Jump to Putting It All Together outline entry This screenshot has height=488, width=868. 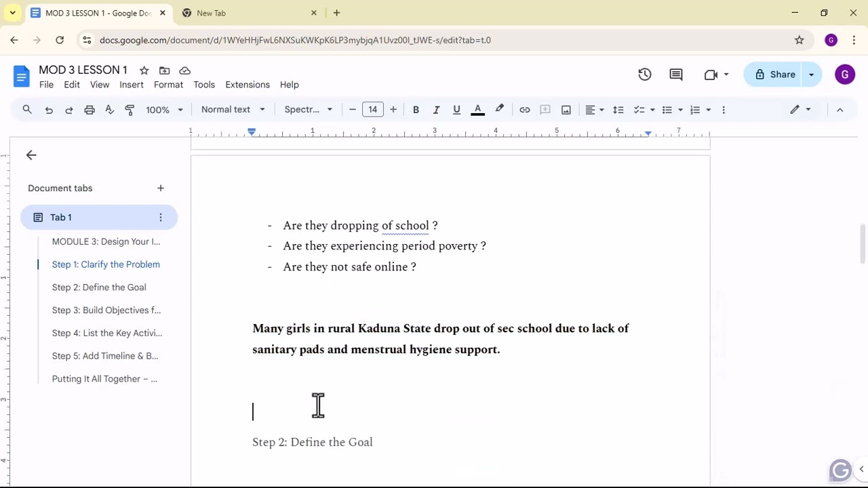(104, 379)
